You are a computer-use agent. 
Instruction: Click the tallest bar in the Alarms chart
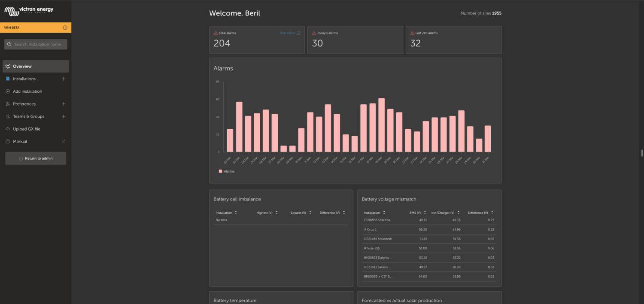(x=381, y=125)
